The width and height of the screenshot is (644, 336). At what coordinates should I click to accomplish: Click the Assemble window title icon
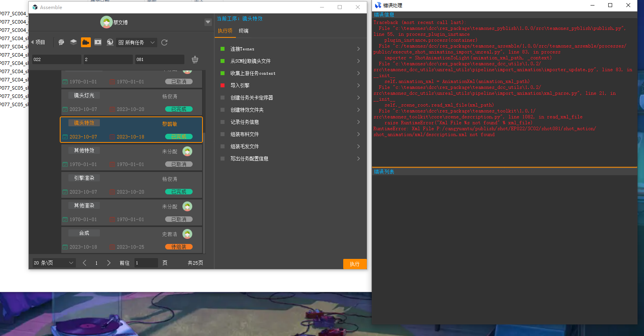click(x=35, y=7)
